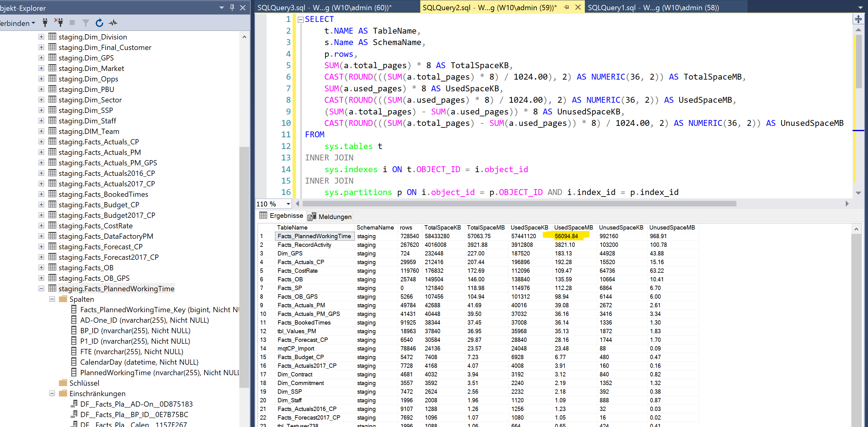868x427 pixels.
Task: Open the tab list overflow dropdown arrow
Action: coord(860,7)
